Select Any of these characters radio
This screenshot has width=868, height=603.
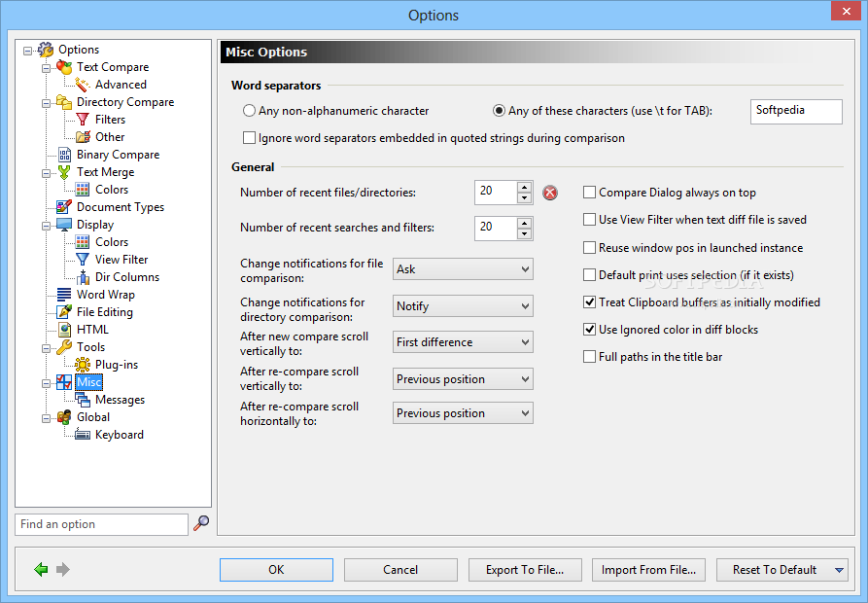pyautogui.click(x=499, y=111)
